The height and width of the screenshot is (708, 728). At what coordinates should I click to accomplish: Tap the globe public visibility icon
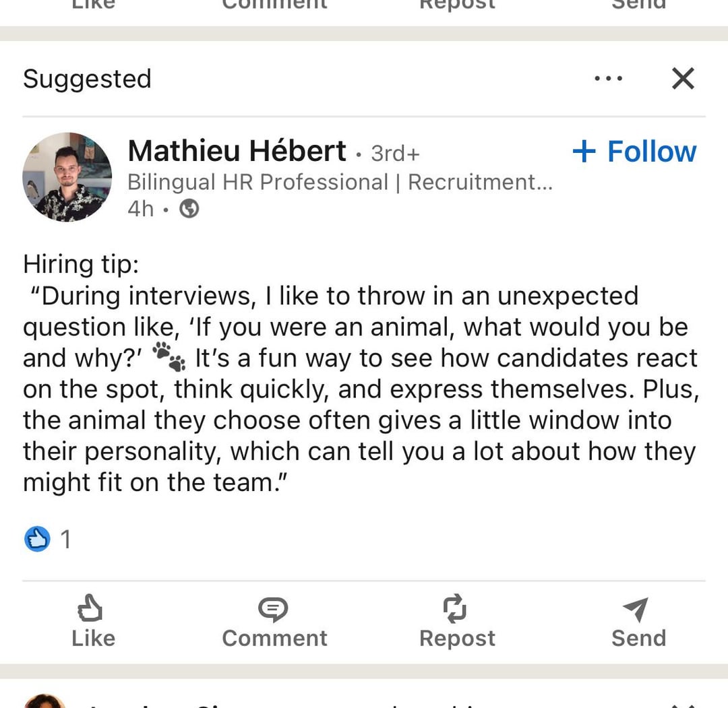(x=189, y=208)
